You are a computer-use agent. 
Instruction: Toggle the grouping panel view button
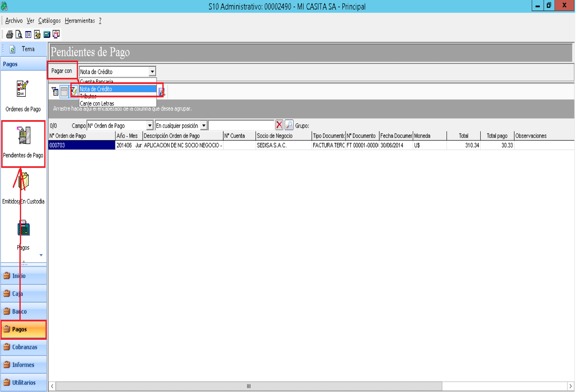[x=64, y=91]
